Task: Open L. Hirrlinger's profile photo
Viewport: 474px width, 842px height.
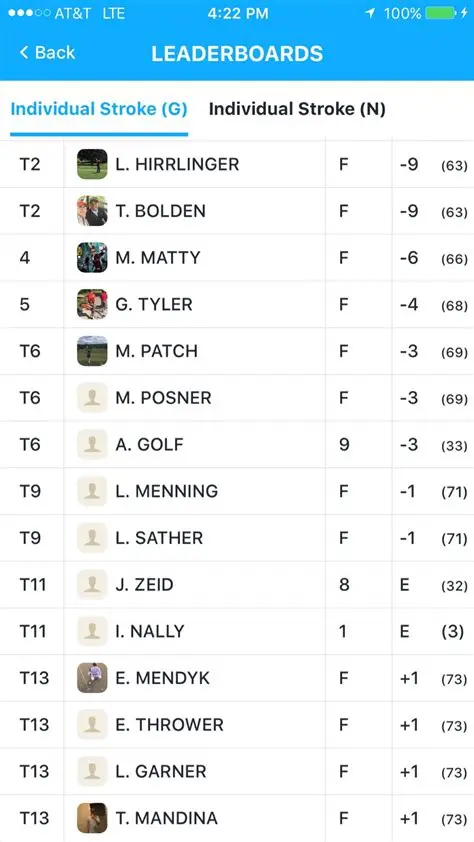Action: coord(92,164)
